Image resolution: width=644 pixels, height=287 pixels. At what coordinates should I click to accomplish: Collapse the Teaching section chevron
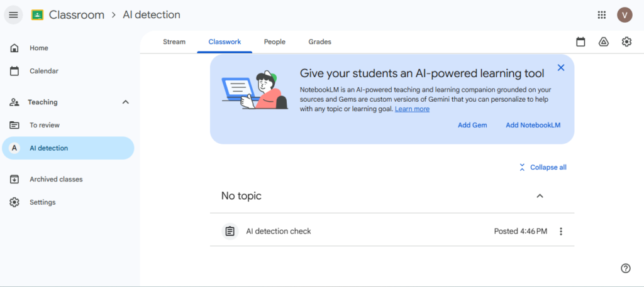[x=126, y=102]
